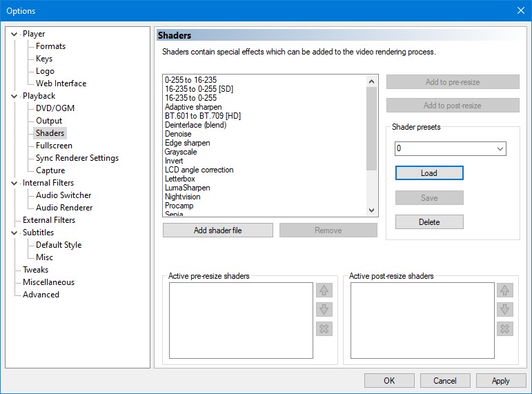Collapse the Subtitles tree node
This screenshot has width=532, height=394.
click(x=14, y=233)
